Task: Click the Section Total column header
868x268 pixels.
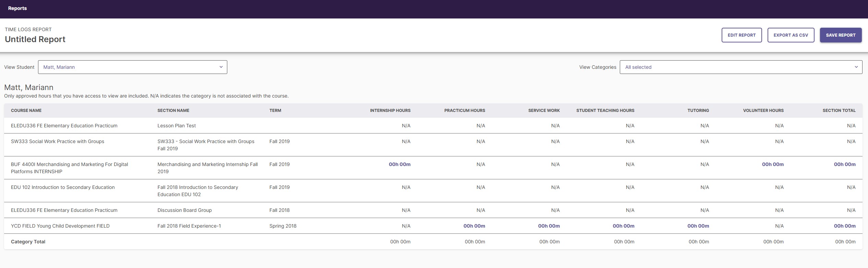Action: click(839, 111)
